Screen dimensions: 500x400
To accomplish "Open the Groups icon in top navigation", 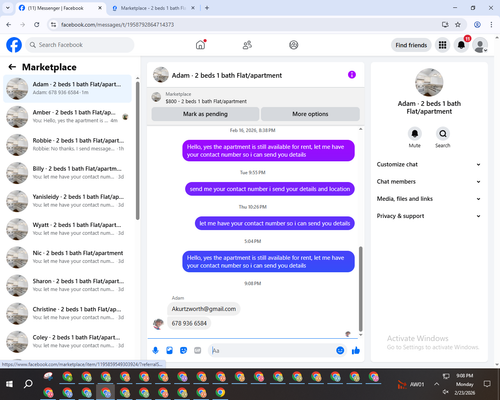I will click(x=294, y=45).
